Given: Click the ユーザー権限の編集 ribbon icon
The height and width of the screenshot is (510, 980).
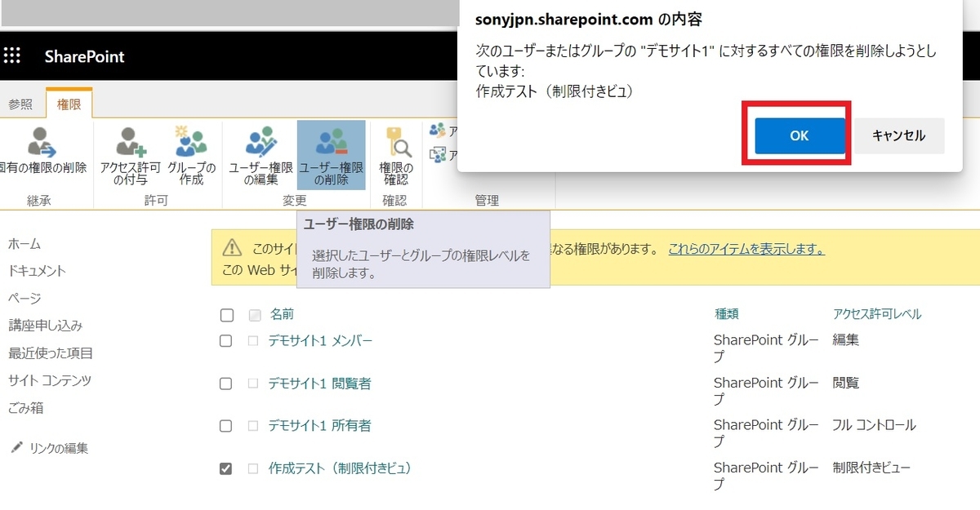Looking at the screenshot, I should point(261,142).
